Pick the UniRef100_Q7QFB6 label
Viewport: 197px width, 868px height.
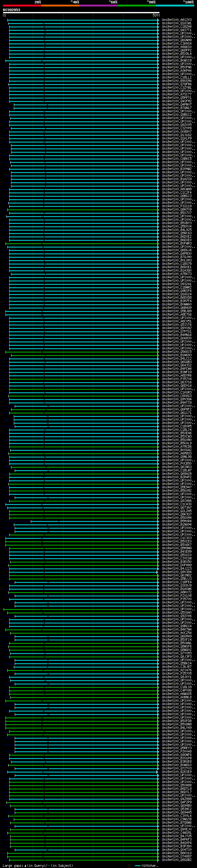click(177, 84)
